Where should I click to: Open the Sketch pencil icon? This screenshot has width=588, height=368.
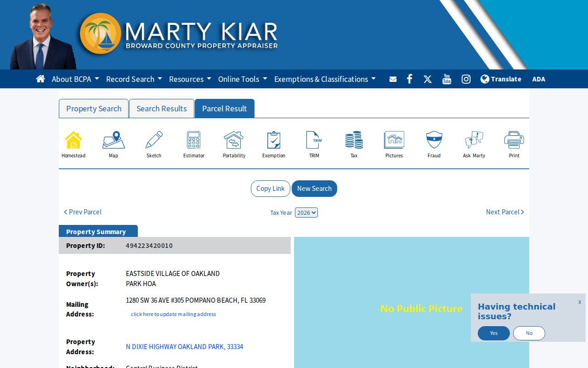pyautogui.click(x=154, y=140)
